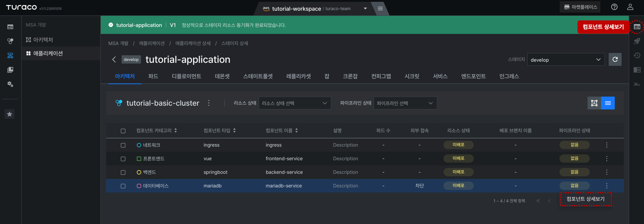
Task: Click the document panel icon in right sidebar
Action: pyautogui.click(x=637, y=70)
